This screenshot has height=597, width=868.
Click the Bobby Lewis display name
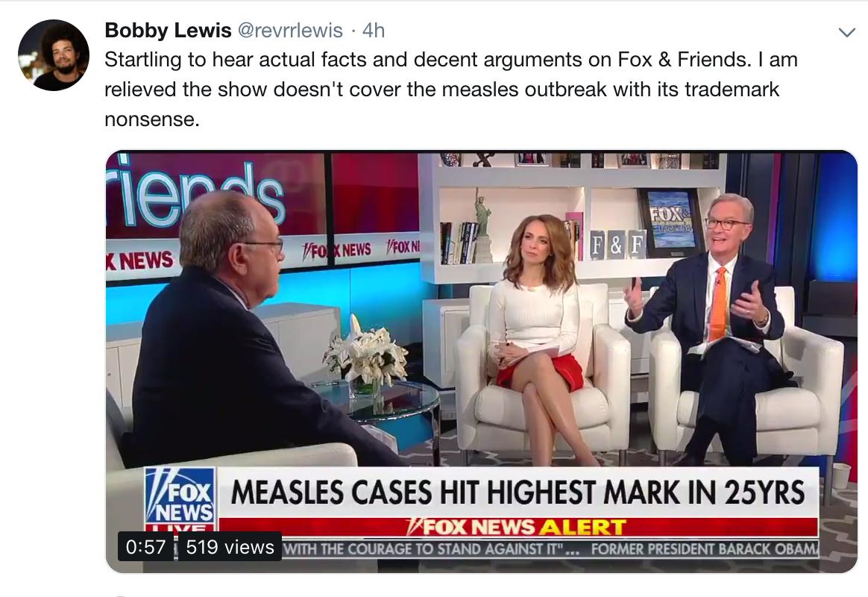coord(168,30)
